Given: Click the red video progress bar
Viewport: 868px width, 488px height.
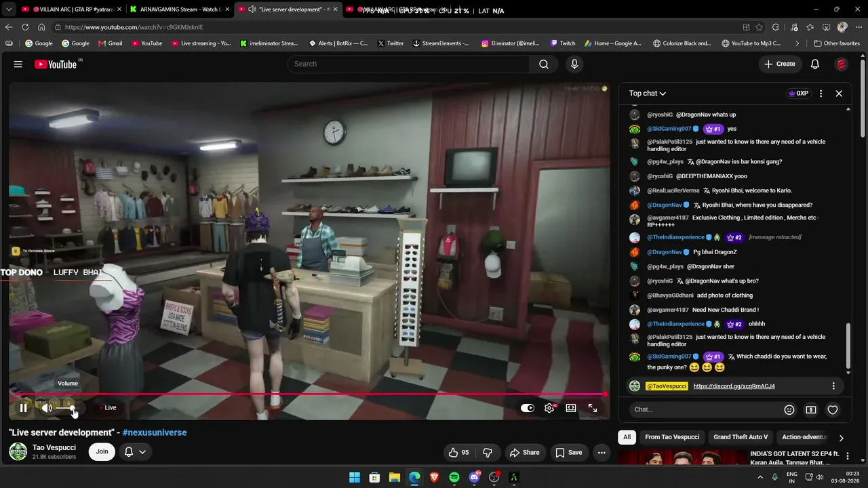Looking at the screenshot, I should pyautogui.click(x=309, y=394).
